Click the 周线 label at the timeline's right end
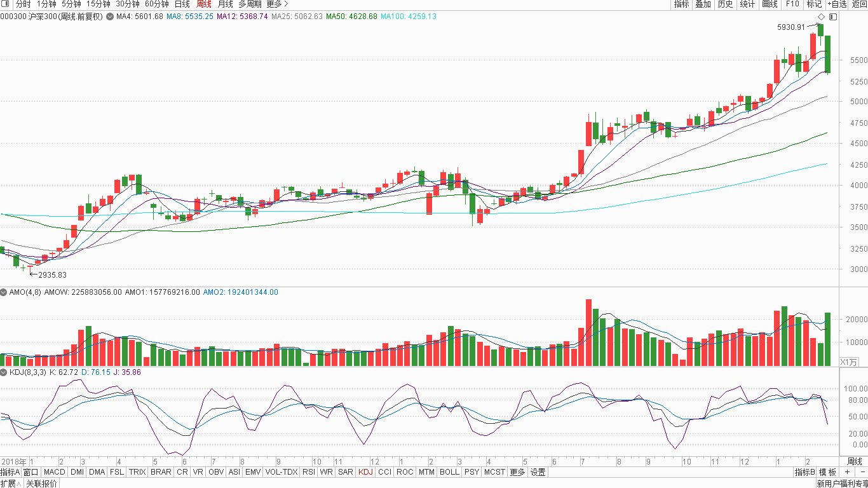 855,461
